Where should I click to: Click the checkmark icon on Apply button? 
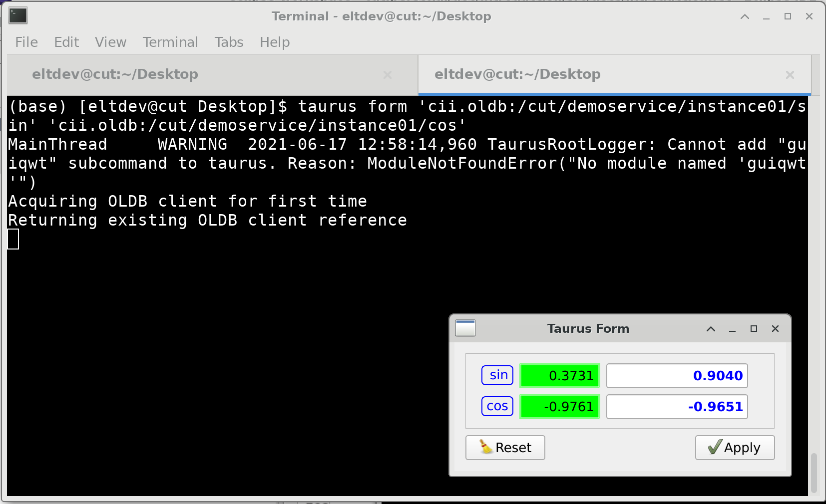coord(714,448)
